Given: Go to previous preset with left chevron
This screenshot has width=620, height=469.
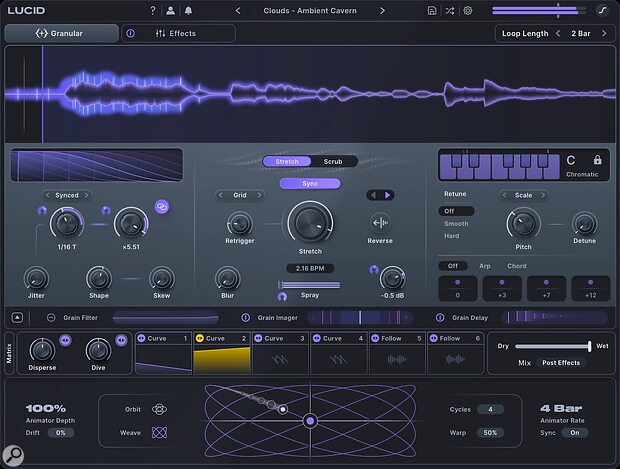Looking at the screenshot, I should click(238, 11).
